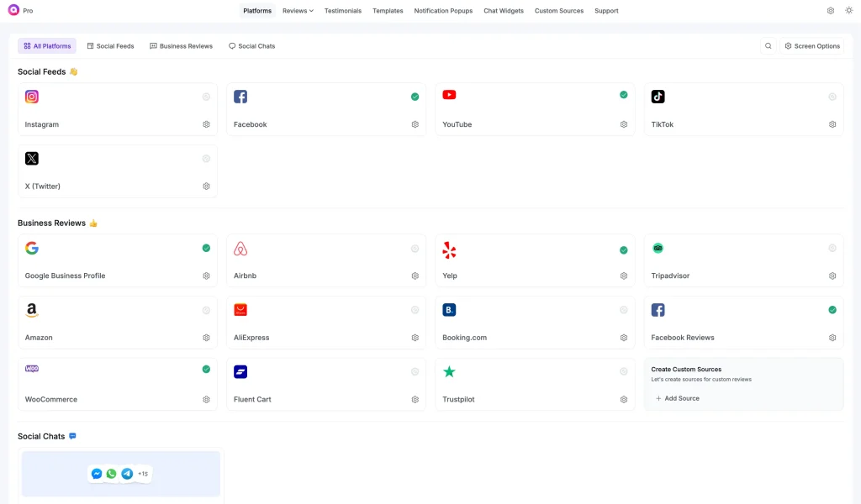Viewport: 861px width, 504px height.
Task: Click the Booking.com card label
Action: point(464,338)
